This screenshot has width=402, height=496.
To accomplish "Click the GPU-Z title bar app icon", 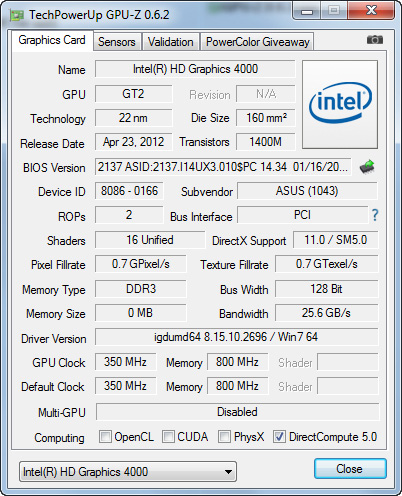I will point(16,15).
